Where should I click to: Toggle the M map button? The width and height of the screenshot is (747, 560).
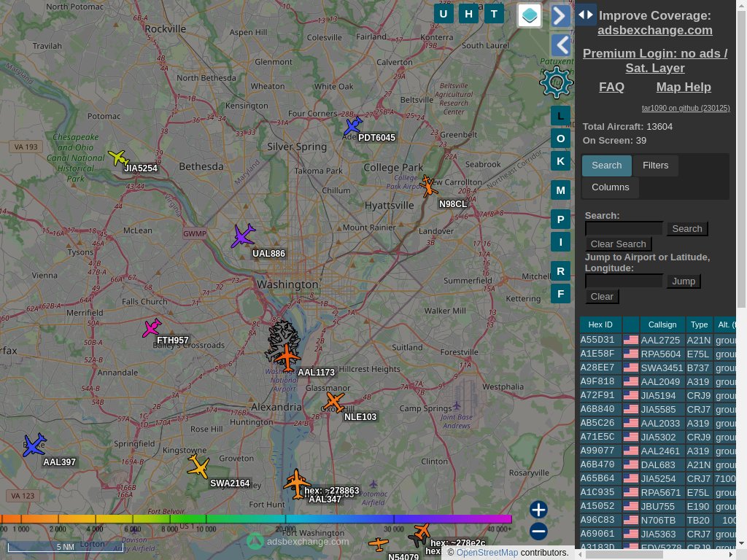point(561,190)
